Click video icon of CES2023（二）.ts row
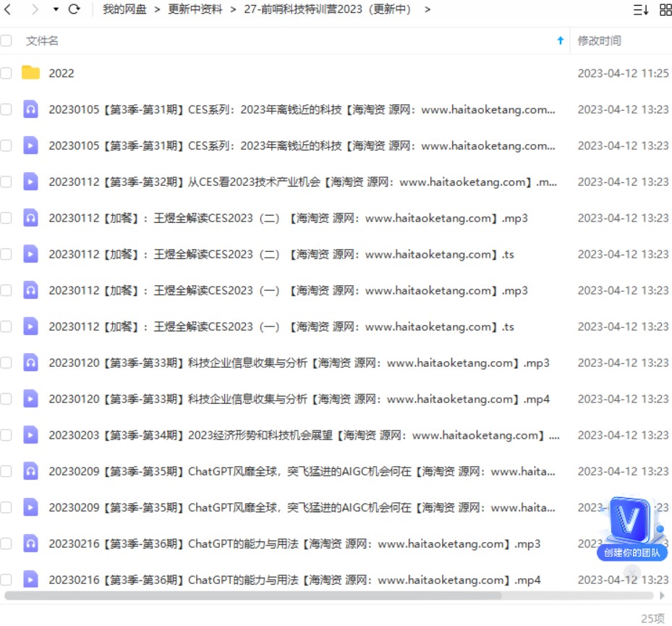This screenshot has width=672, height=626. 30,254
